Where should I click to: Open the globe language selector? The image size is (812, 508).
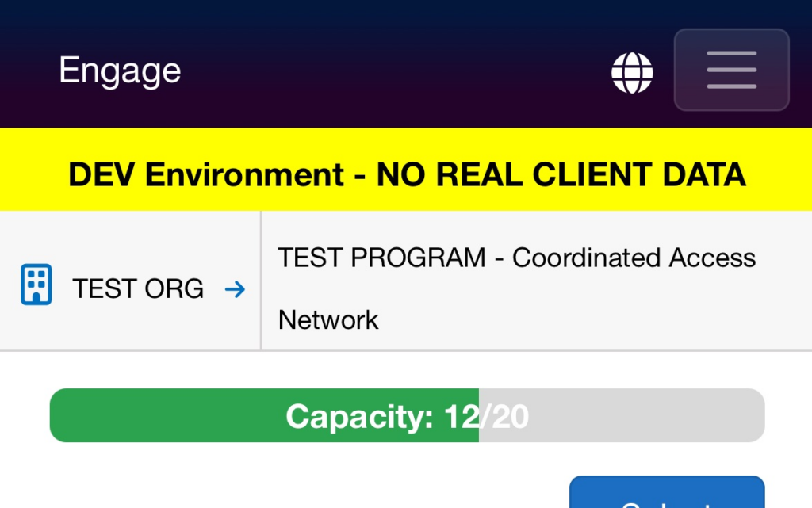tap(632, 72)
